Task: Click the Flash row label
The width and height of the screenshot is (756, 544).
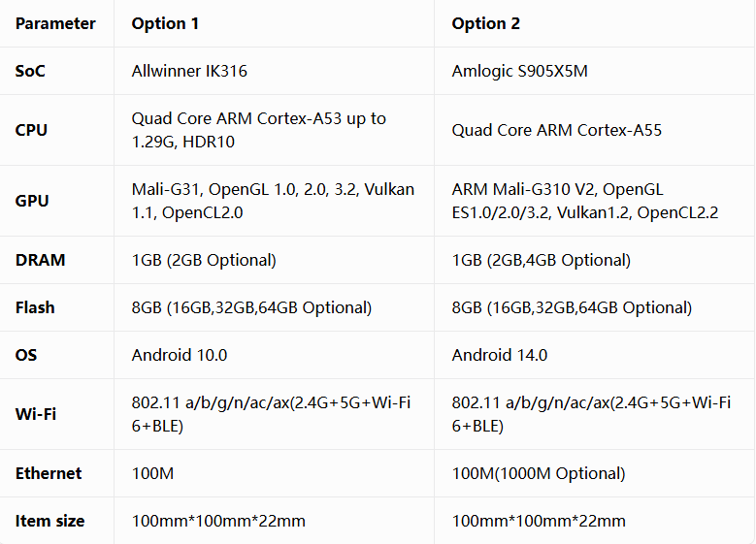Action: (35, 307)
